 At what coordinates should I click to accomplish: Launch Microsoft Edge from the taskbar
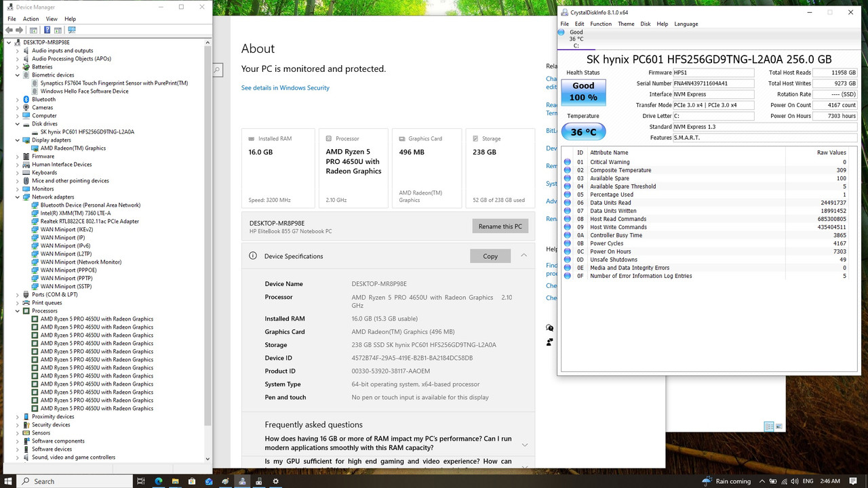tap(159, 481)
